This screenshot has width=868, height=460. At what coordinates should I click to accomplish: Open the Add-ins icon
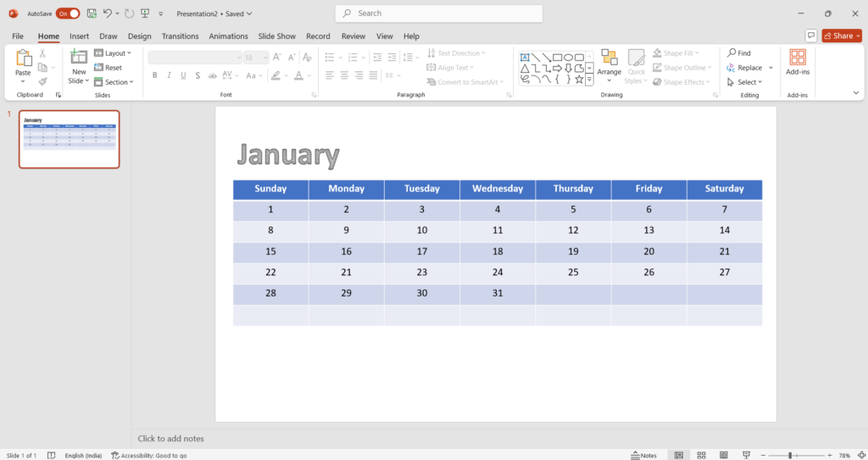click(798, 58)
